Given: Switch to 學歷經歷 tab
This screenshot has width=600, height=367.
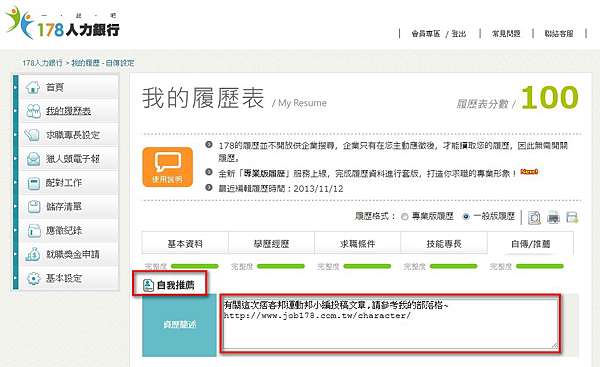Looking at the screenshot, I should click(271, 243).
